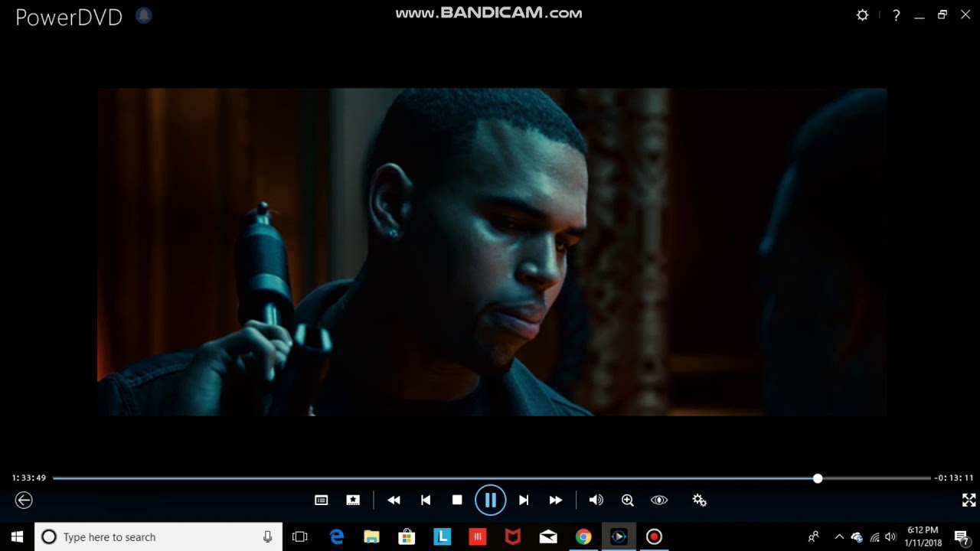Viewport: 980px width, 551px height.
Task: Click the fast forward button
Action: (556, 500)
